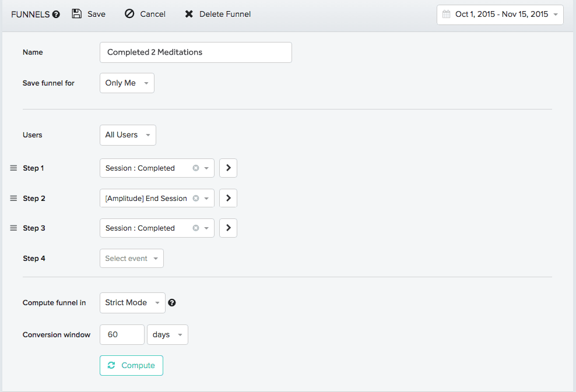
Task: Click the X icon next to Delete Funnel
Action: click(x=189, y=13)
